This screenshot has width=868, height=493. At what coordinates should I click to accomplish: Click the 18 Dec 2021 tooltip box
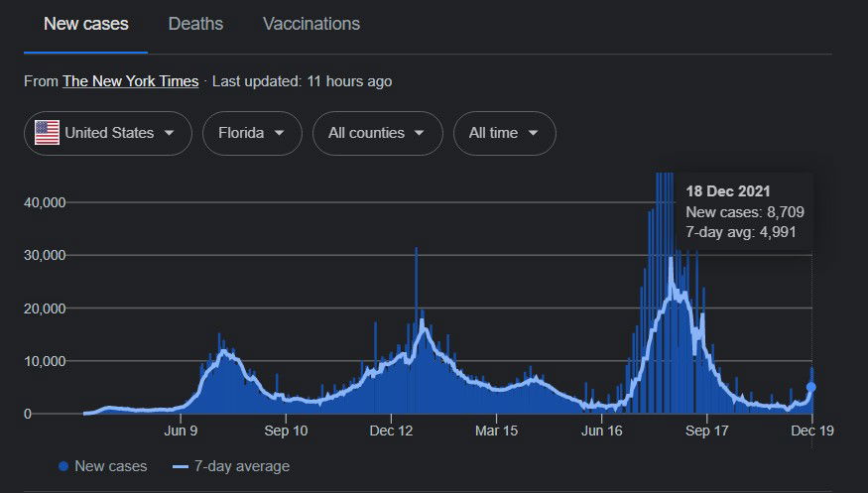pos(744,211)
